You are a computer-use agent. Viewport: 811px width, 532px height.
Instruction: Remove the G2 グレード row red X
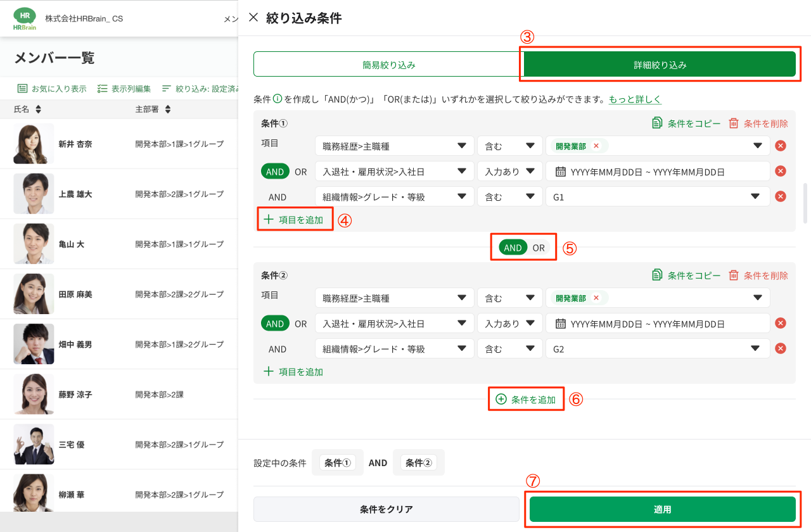pos(781,348)
